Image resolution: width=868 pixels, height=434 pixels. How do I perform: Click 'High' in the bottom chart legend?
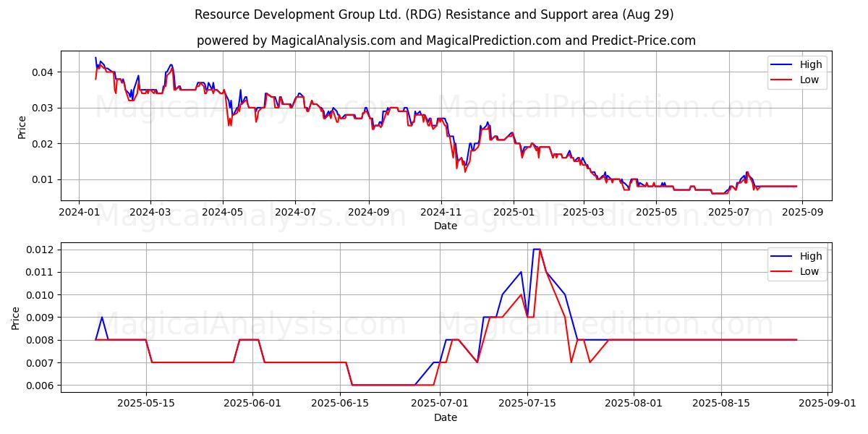(x=811, y=256)
